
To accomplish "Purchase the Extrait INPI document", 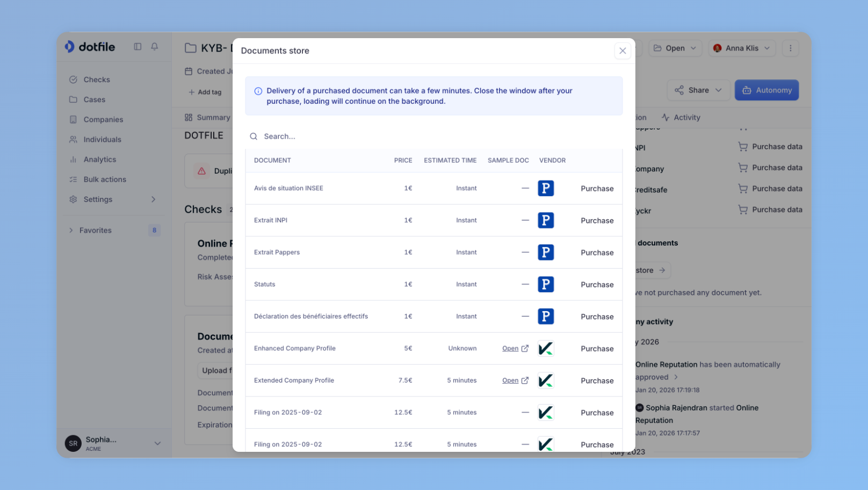I will [597, 220].
